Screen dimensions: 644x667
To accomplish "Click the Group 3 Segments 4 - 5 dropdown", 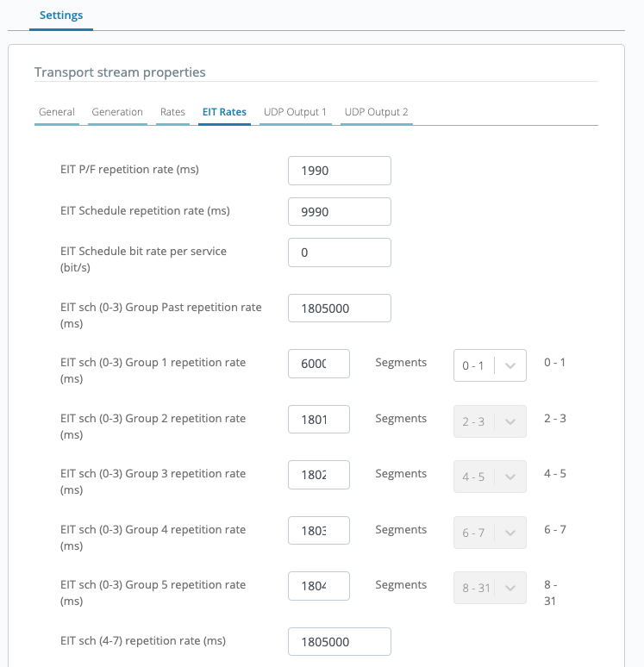I will pos(490,477).
